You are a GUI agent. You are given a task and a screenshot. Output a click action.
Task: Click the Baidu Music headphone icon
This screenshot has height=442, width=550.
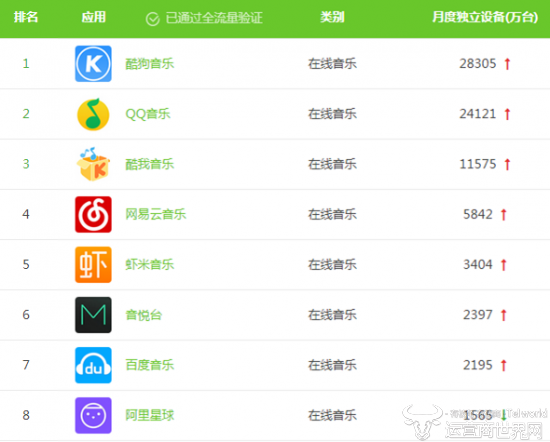point(93,365)
